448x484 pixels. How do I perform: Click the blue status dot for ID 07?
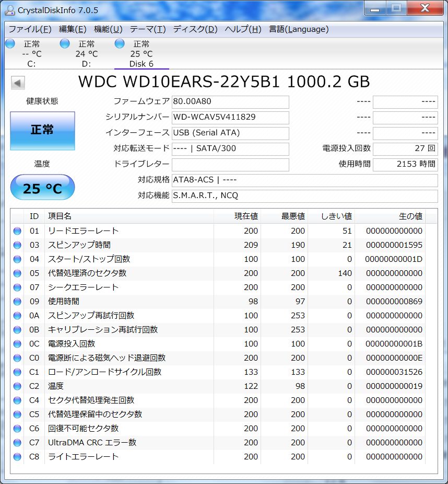click(17, 287)
